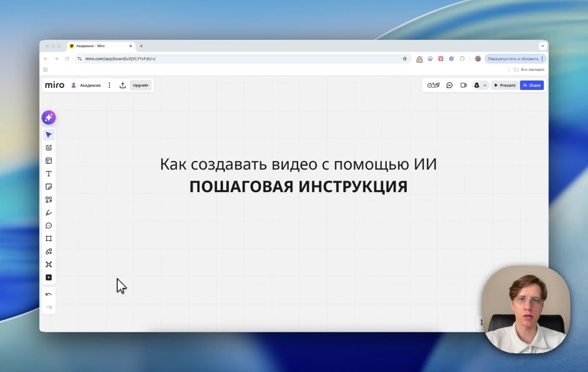Close the Академия - Miro tab
The width and height of the screenshot is (588, 372).
tap(131, 46)
